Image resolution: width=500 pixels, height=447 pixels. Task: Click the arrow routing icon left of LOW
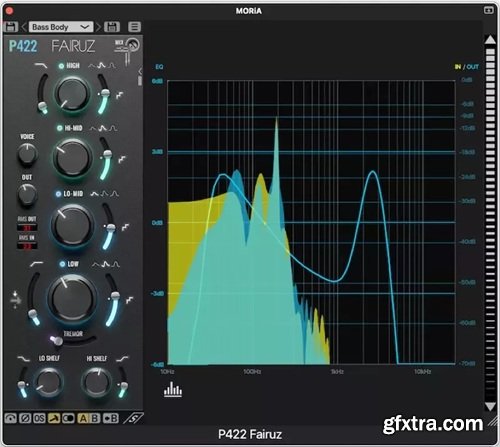[15, 300]
